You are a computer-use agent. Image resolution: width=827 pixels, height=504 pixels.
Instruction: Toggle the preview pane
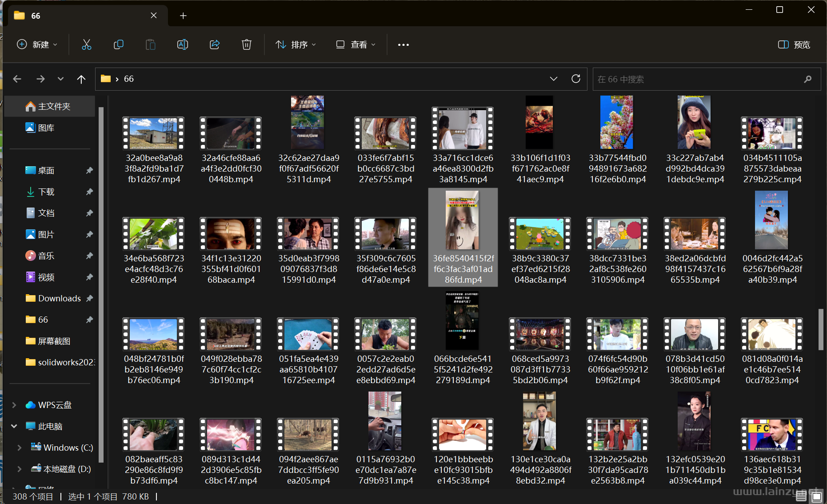(794, 44)
